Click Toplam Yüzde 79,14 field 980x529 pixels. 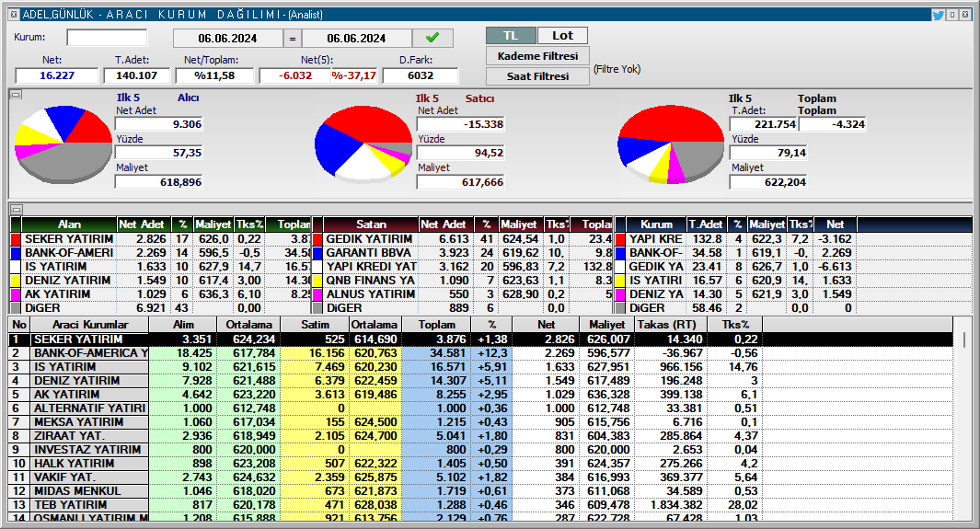pyautogui.click(x=768, y=153)
